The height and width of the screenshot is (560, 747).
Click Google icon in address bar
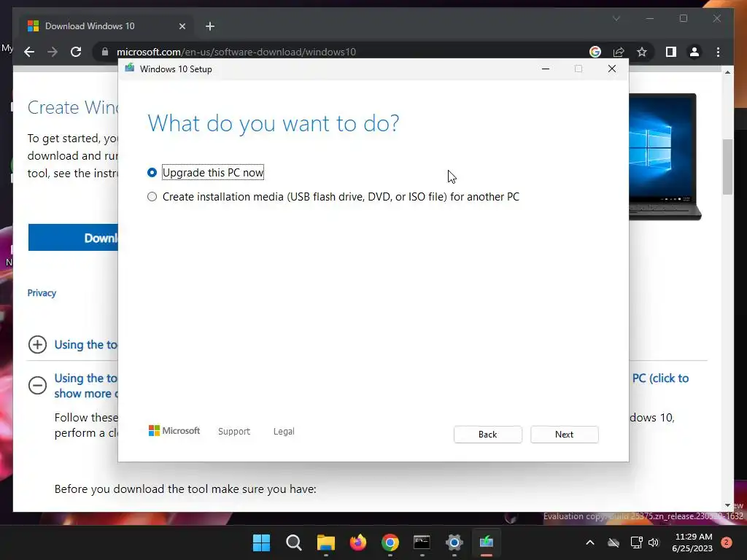point(595,52)
